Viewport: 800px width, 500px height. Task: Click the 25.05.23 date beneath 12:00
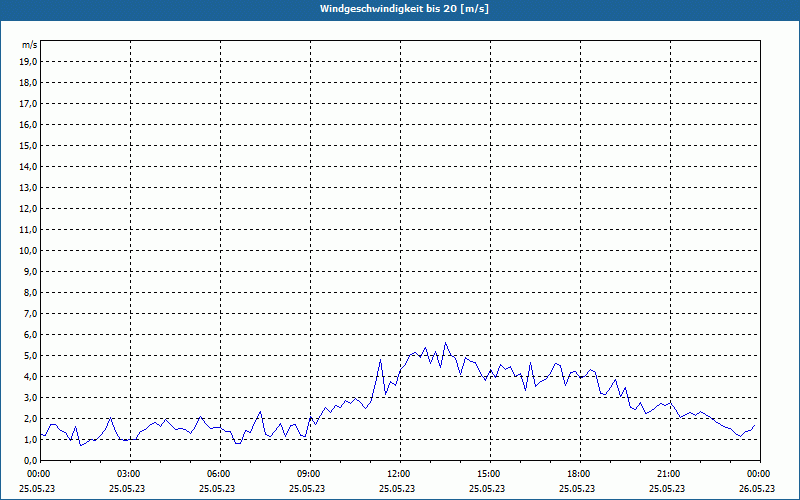click(398, 488)
